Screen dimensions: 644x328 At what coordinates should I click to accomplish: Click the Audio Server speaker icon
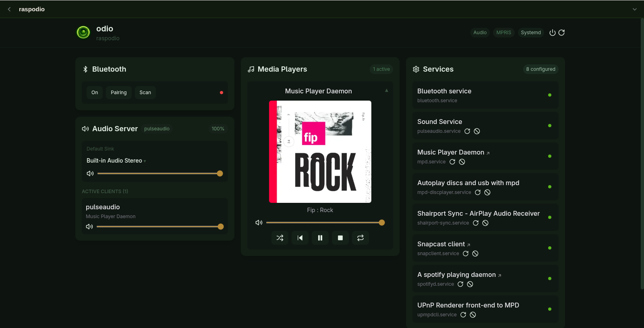pyautogui.click(x=85, y=129)
